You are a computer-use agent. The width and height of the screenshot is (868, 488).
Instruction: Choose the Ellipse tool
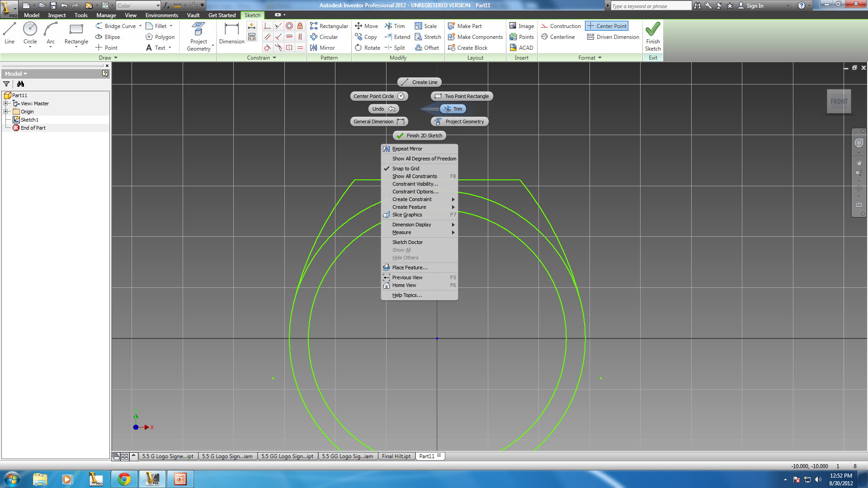[x=108, y=37]
